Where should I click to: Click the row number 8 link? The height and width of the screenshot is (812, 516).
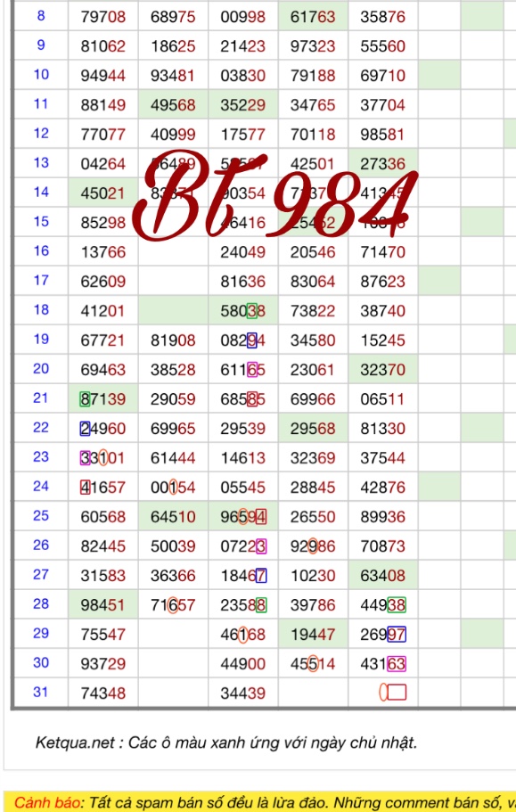click(41, 15)
